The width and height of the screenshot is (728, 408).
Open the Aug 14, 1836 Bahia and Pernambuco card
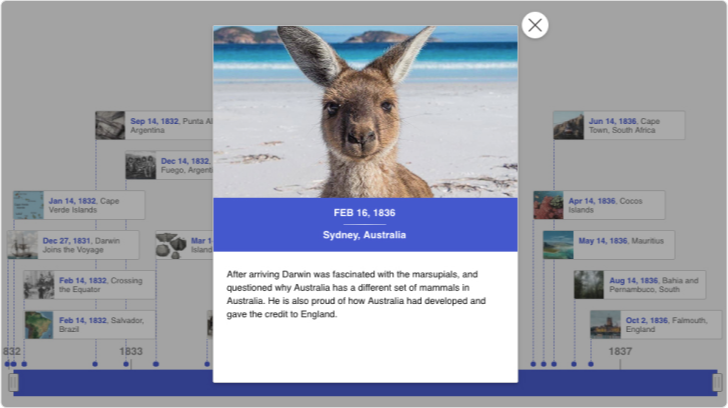tap(640, 285)
